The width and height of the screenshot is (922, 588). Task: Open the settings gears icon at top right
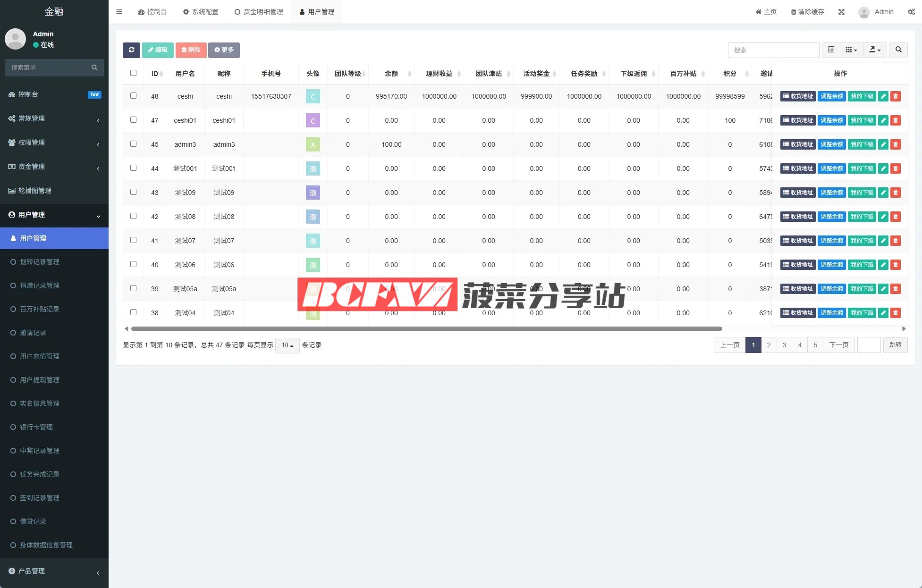[x=911, y=12]
